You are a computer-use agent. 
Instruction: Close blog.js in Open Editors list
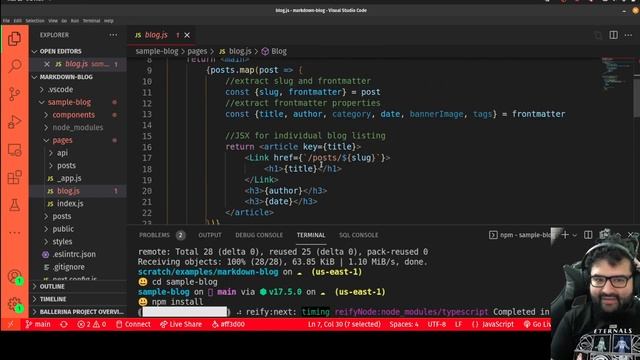[47, 64]
